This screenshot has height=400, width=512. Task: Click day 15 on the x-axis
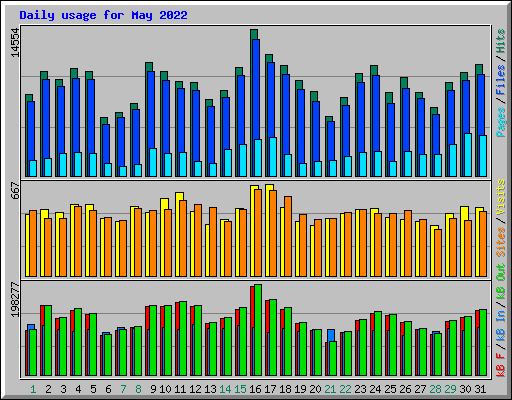click(240, 389)
